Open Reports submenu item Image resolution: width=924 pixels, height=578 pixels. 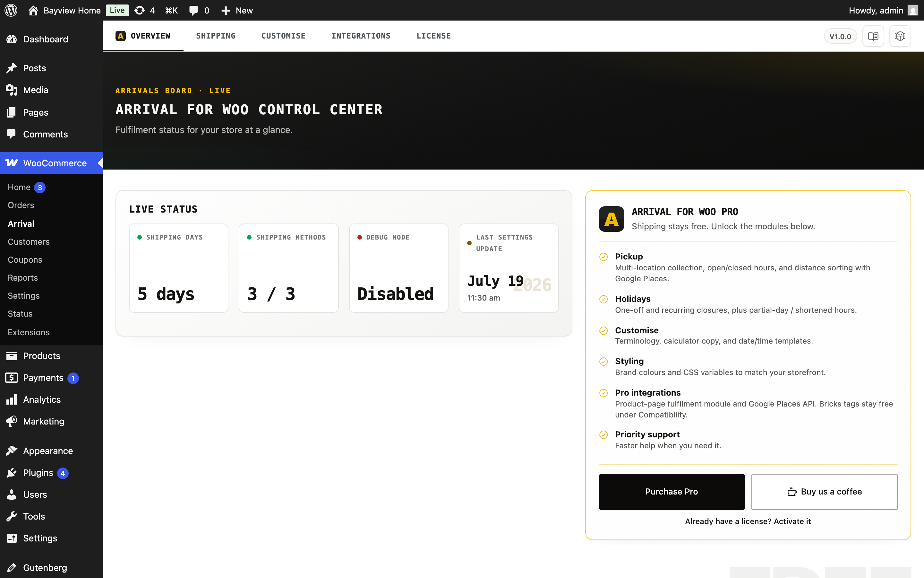coord(22,277)
